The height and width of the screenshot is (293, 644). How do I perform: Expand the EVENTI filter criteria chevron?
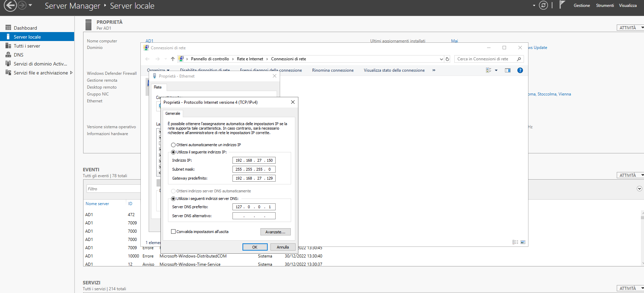click(x=639, y=189)
